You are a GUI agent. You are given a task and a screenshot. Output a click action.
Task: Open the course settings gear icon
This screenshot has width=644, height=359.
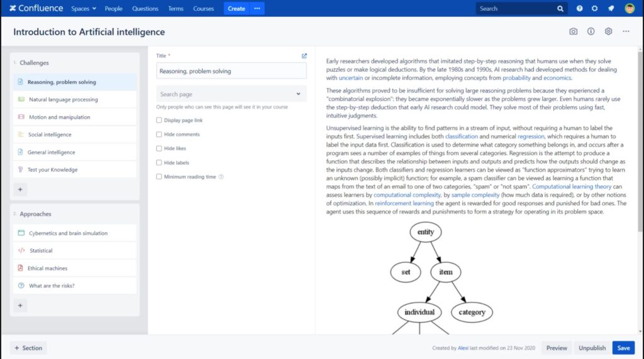[608, 31]
